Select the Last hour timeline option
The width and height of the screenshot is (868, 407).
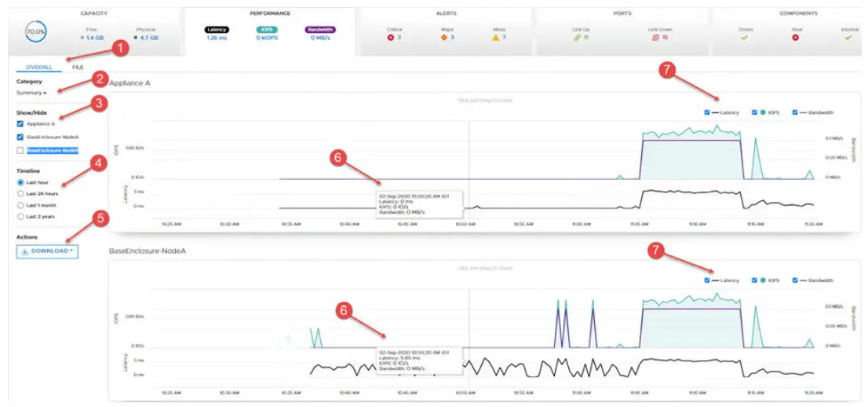pos(20,181)
